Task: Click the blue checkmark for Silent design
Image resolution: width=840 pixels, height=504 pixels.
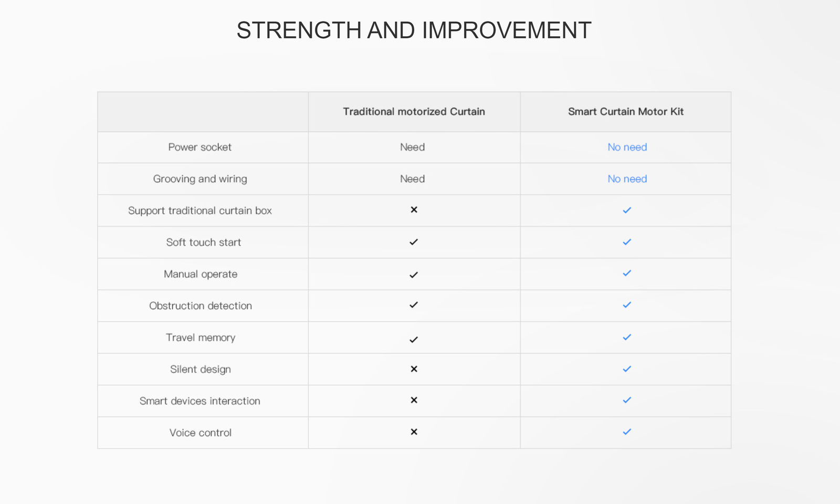Action: (627, 369)
